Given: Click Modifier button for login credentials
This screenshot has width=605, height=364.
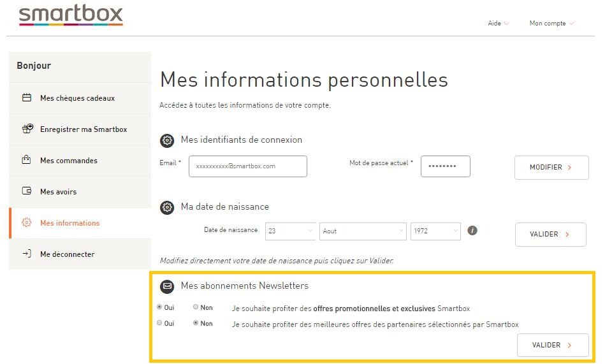Looking at the screenshot, I should (x=551, y=167).
